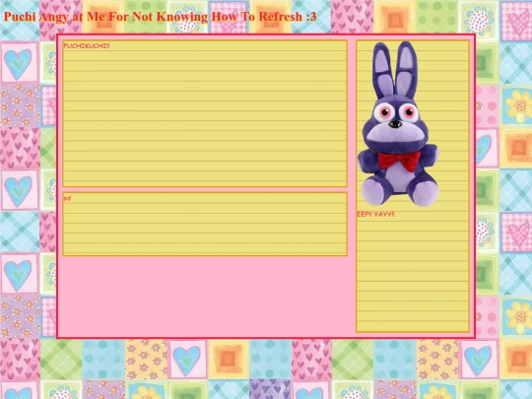Click the PUCHIKUCHI!! text in top box
The height and width of the screenshot is (399, 532).
point(87,46)
